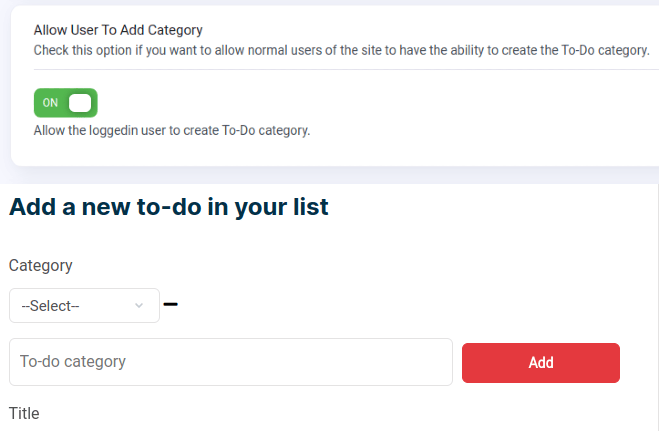Click the 'Allow the loggedin user' helper text
The image size is (659, 431).
172,130
